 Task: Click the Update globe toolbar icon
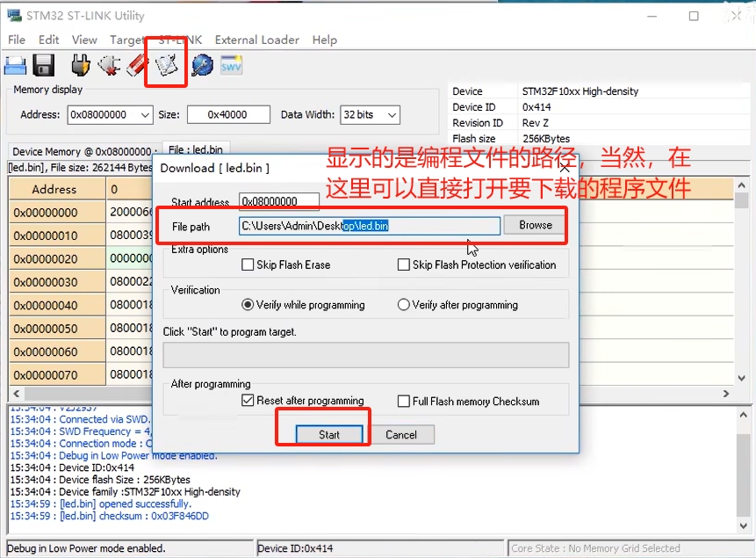coord(203,65)
